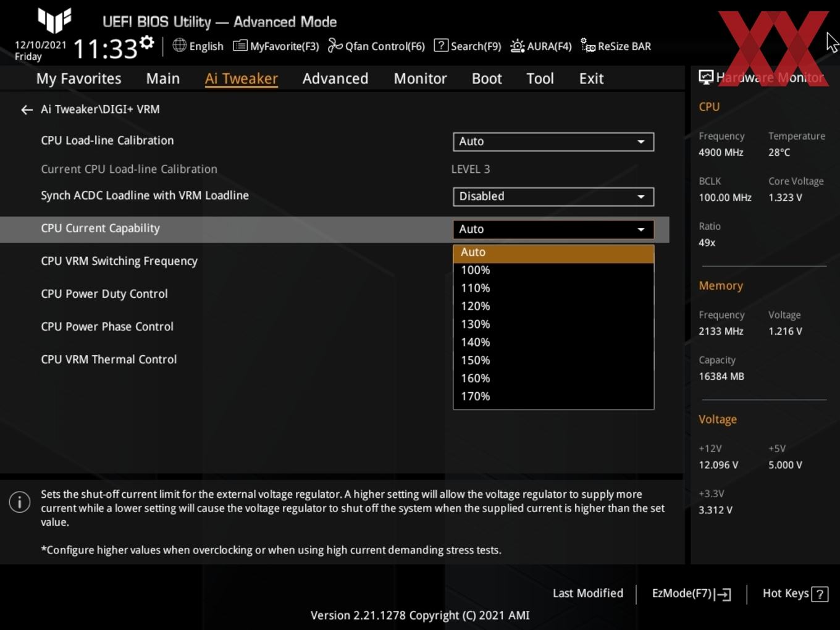Open the Hot Keys help
The width and height of the screenshot is (840, 630).
pos(795,594)
